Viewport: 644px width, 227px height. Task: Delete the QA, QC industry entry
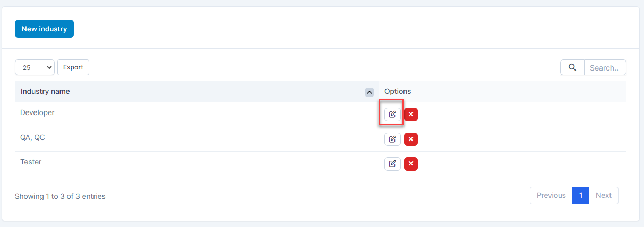[411, 139]
